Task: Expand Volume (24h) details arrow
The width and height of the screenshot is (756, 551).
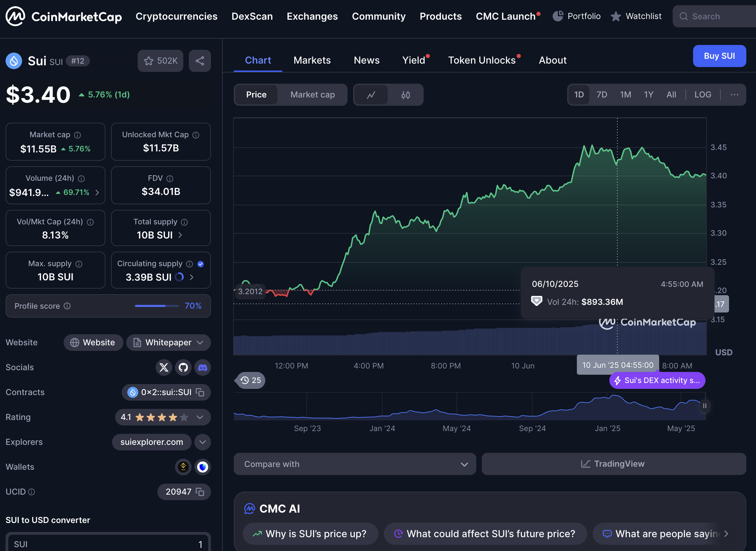Action: click(x=97, y=193)
